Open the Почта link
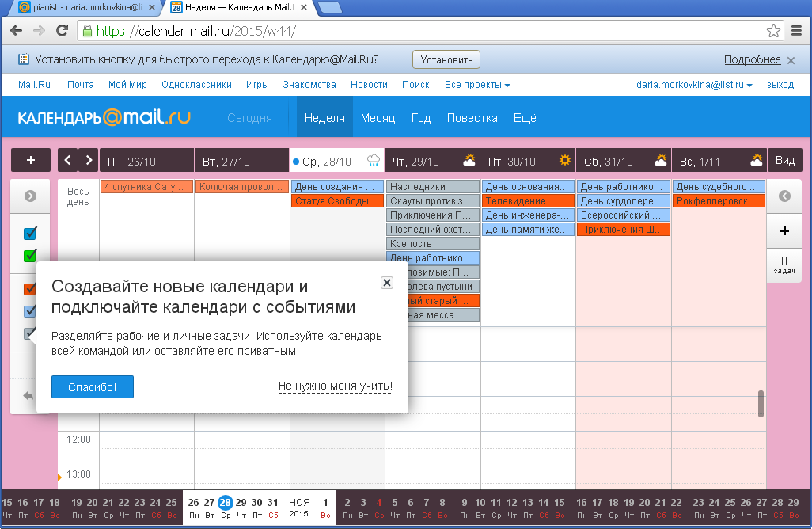Image resolution: width=812 pixels, height=529 pixels. tap(81, 85)
